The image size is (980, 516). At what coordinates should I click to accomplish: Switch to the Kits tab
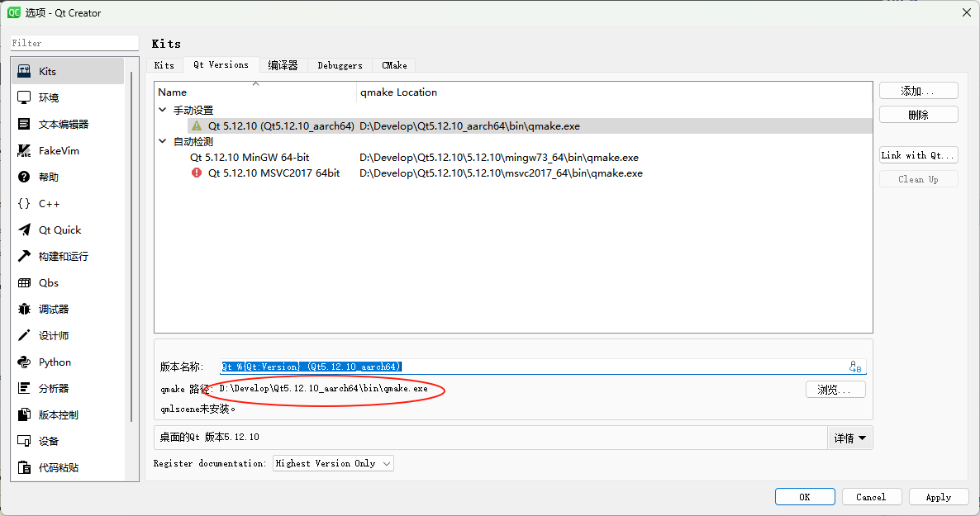pos(164,65)
